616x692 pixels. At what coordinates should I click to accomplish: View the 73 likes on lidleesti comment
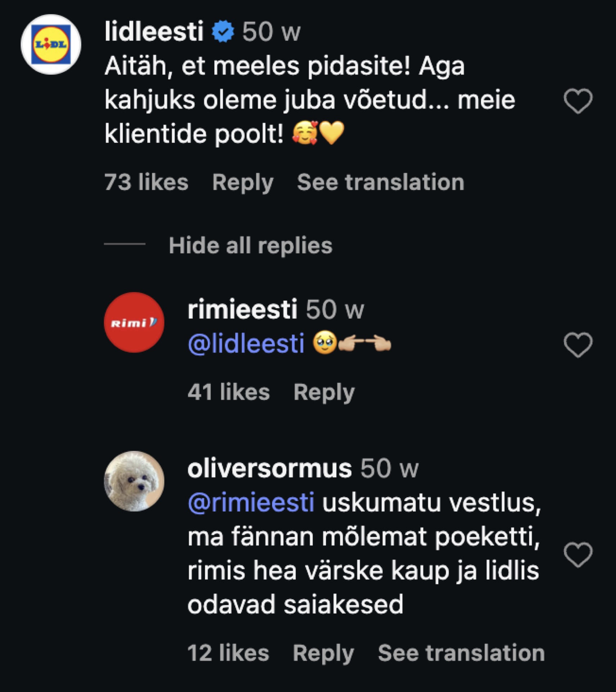coord(146,182)
